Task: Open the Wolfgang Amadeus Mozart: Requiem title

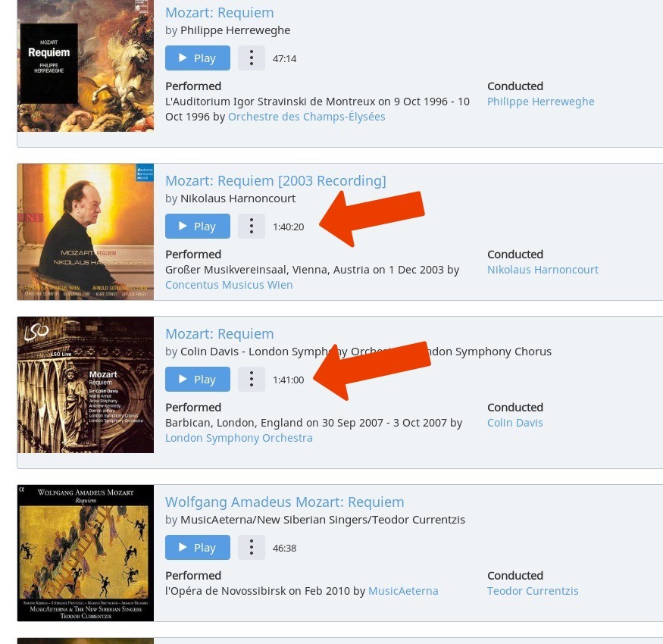Action: pyautogui.click(x=285, y=502)
